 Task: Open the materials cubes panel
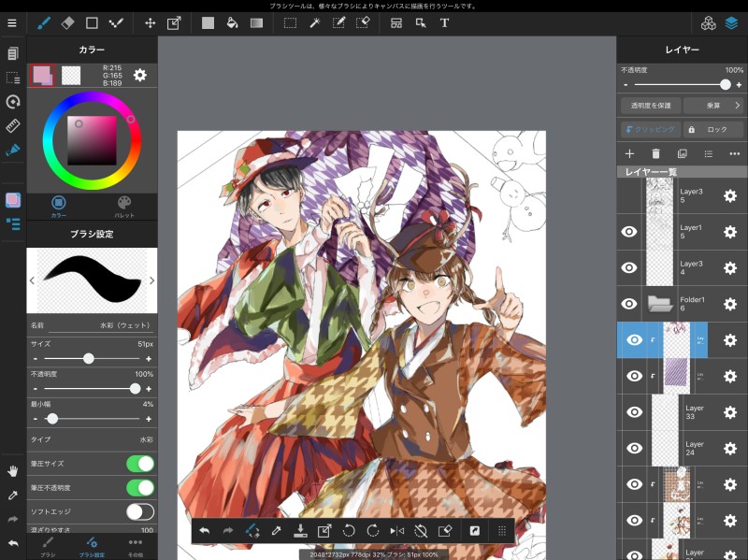pyautogui.click(x=709, y=22)
